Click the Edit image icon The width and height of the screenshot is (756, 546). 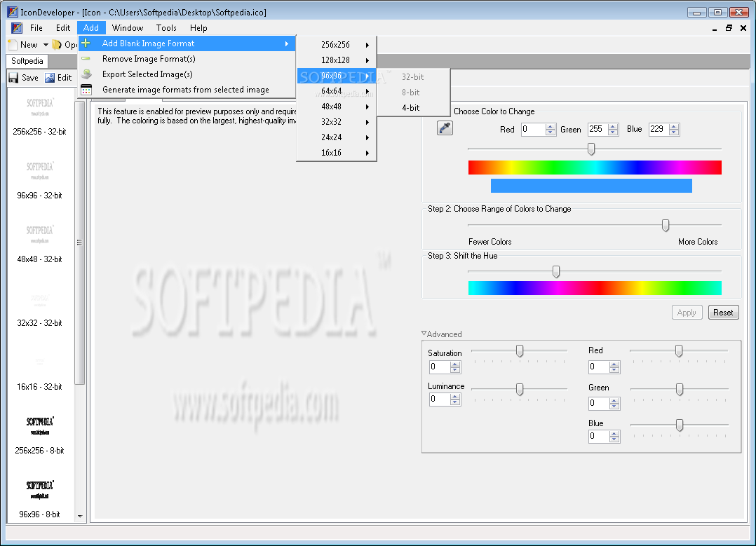coord(50,78)
